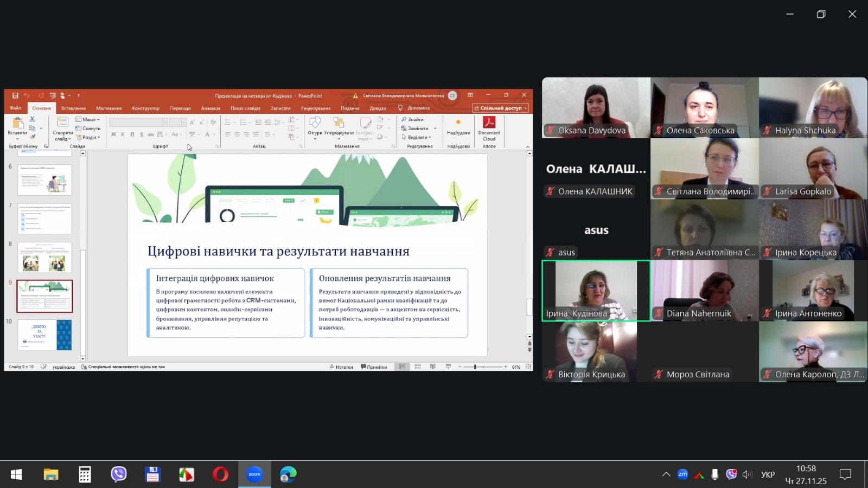Image resolution: width=868 pixels, height=488 pixels.
Task: Click the Cut scissors icon
Action: [33, 119]
